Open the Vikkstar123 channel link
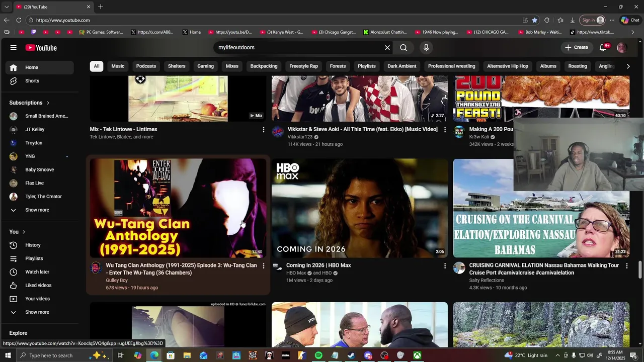The height and width of the screenshot is (362, 644). [x=300, y=137]
